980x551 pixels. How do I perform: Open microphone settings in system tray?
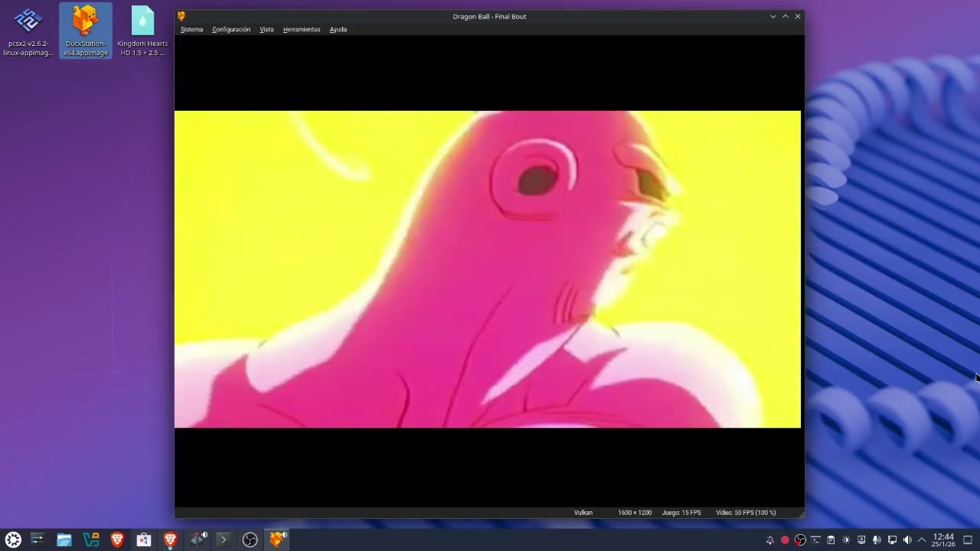pyautogui.click(x=877, y=540)
